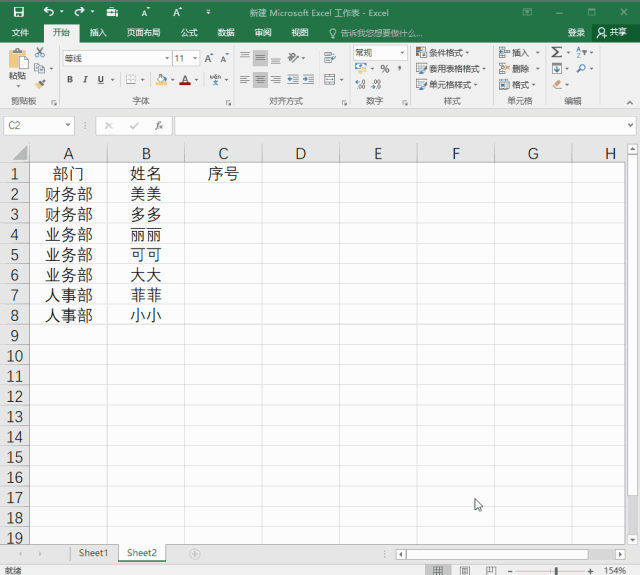Toggle underline formatting

100,80
